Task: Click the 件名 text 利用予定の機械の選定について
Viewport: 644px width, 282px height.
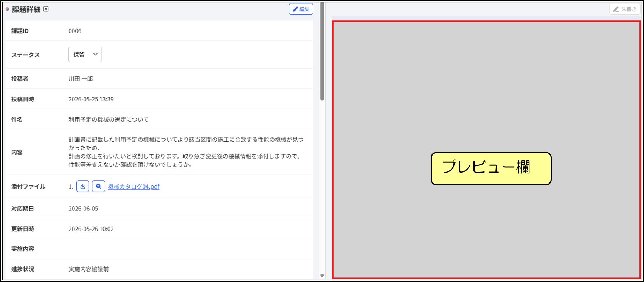Action: point(109,120)
